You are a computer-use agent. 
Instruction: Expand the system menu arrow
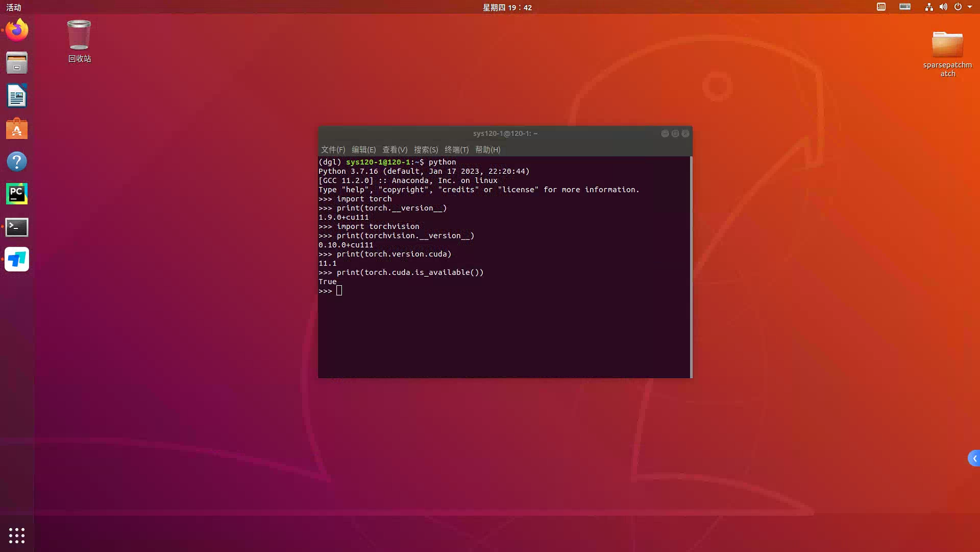click(970, 7)
